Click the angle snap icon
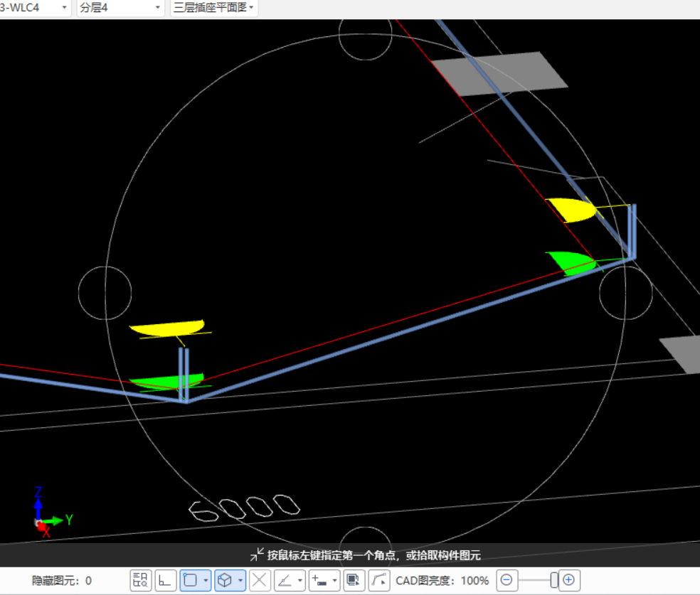Viewport: 700px width, 595px height. [285, 580]
